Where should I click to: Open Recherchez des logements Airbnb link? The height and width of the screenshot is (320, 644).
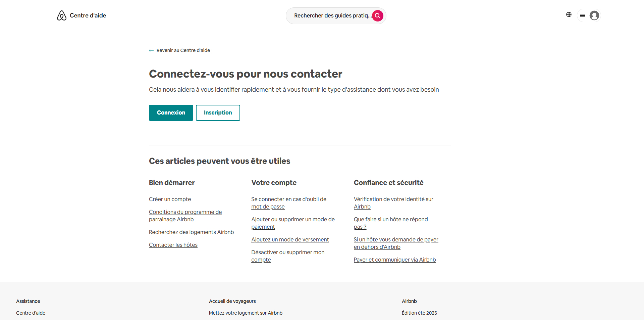click(192, 232)
